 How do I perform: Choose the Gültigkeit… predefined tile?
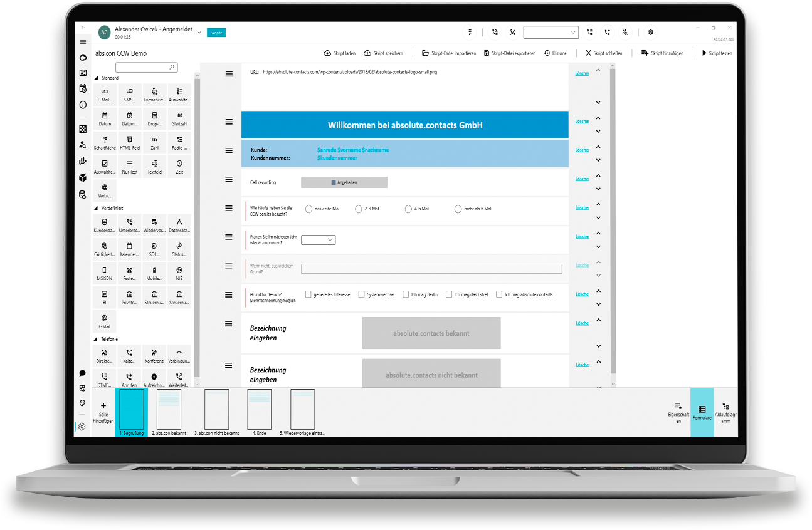point(105,249)
